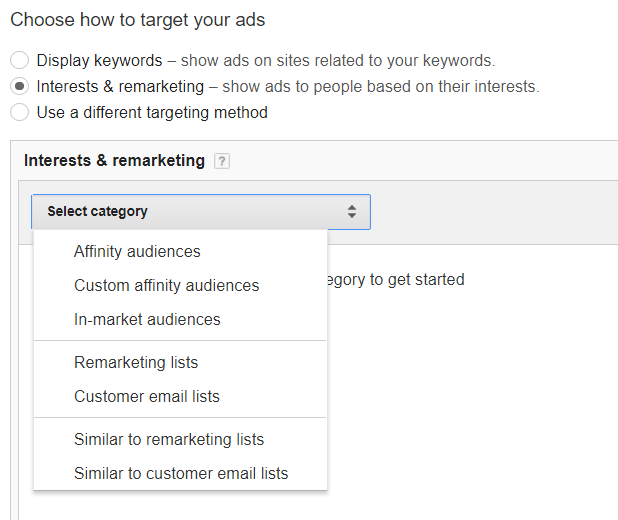Choose the Use a different targeting method radio
Image resolution: width=618 pixels, height=520 pixels.
point(19,112)
